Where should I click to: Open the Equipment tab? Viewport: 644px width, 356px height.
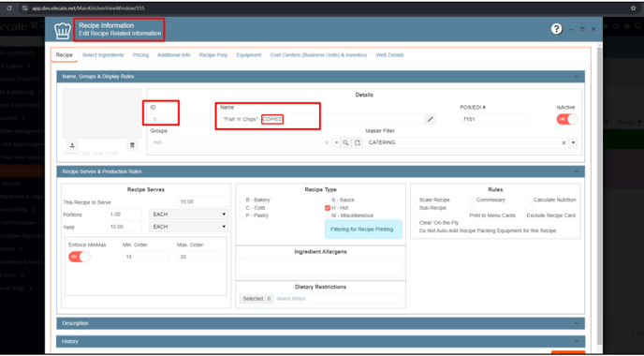pyautogui.click(x=249, y=55)
